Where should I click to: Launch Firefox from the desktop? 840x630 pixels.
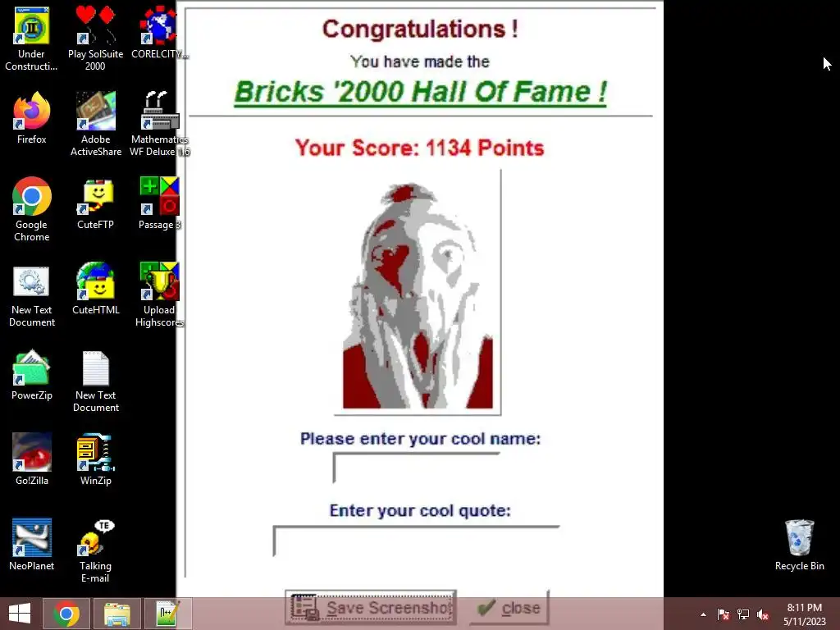[32, 119]
